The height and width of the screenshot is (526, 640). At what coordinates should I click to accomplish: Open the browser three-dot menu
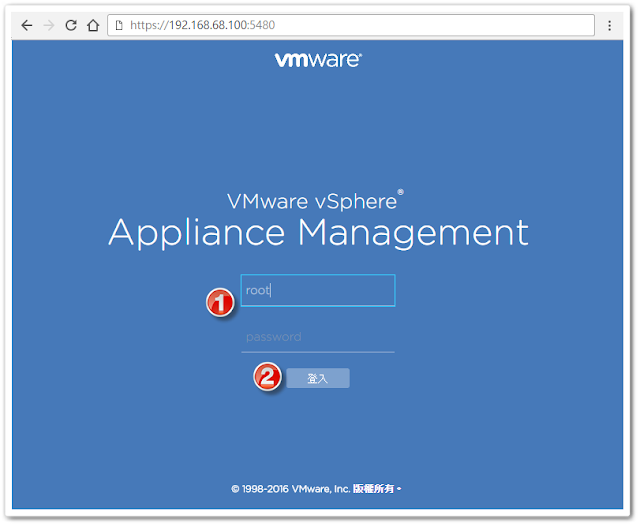click(609, 25)
